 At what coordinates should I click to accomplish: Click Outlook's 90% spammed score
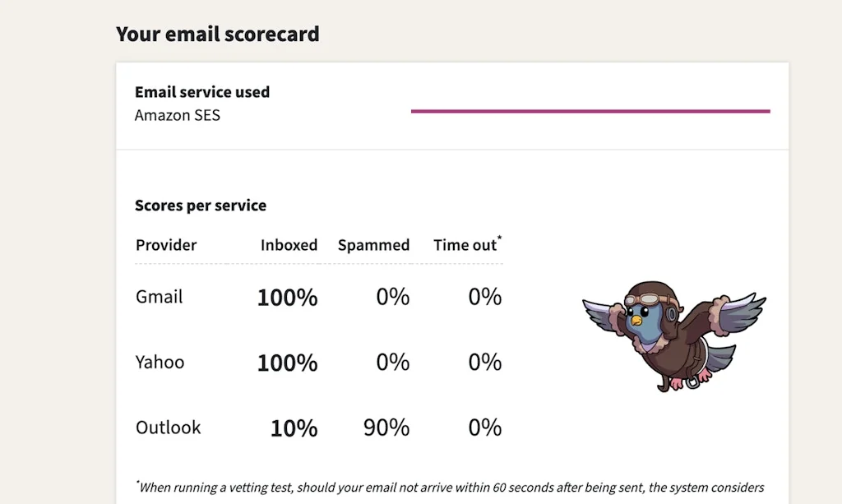point(386,428)
